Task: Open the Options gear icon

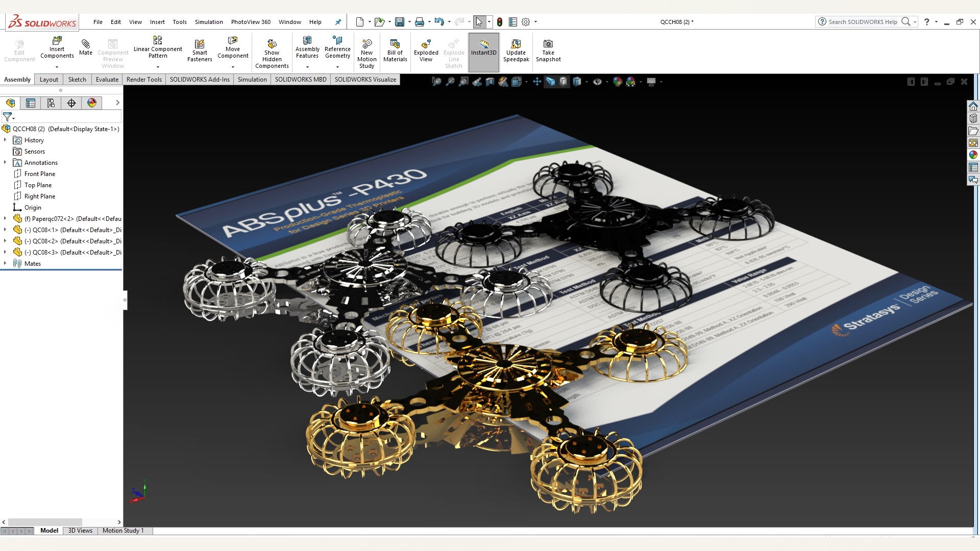Action: [x=526, y=22]
